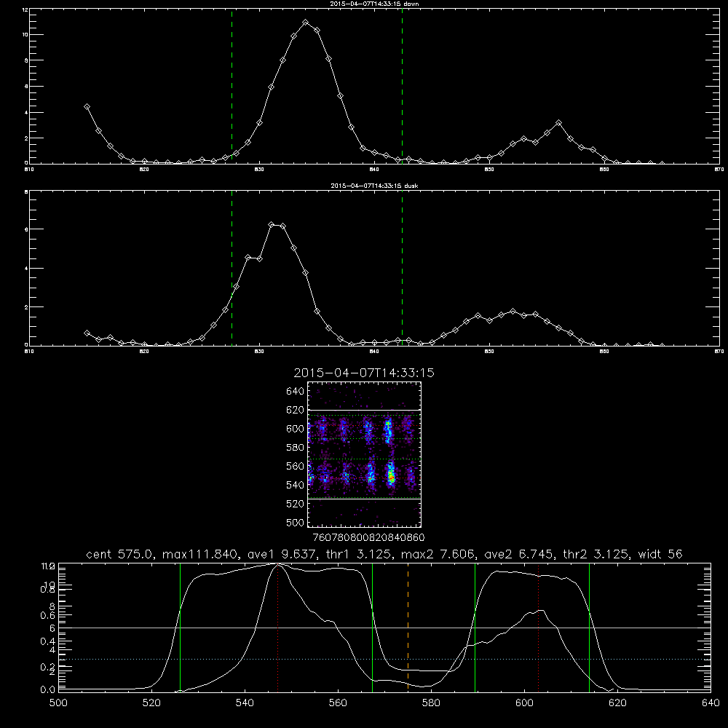This screenshot has height=728, width=728.
Task: Click the right green dashed line in dusk plot
Action: (x=402, y=268)
